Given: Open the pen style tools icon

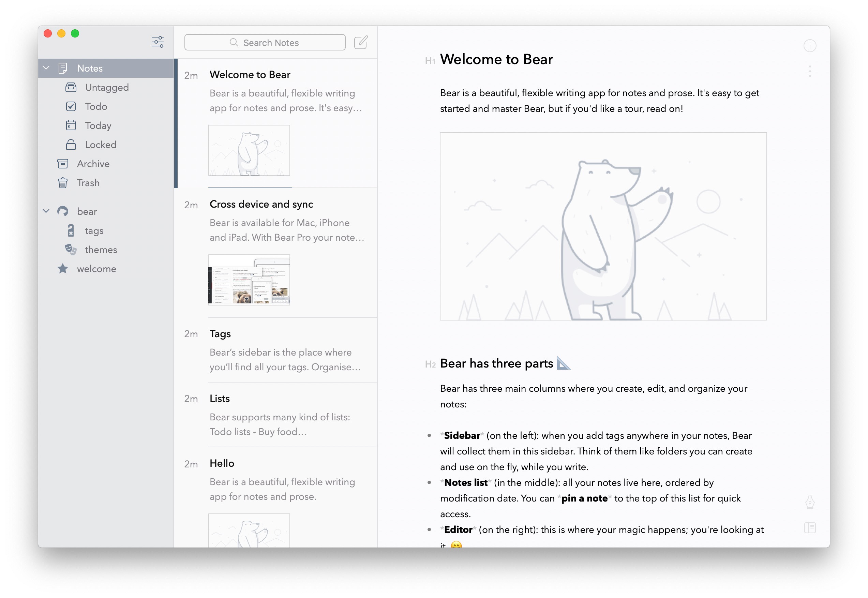Looking at the screenshot, I should (810, 502).
